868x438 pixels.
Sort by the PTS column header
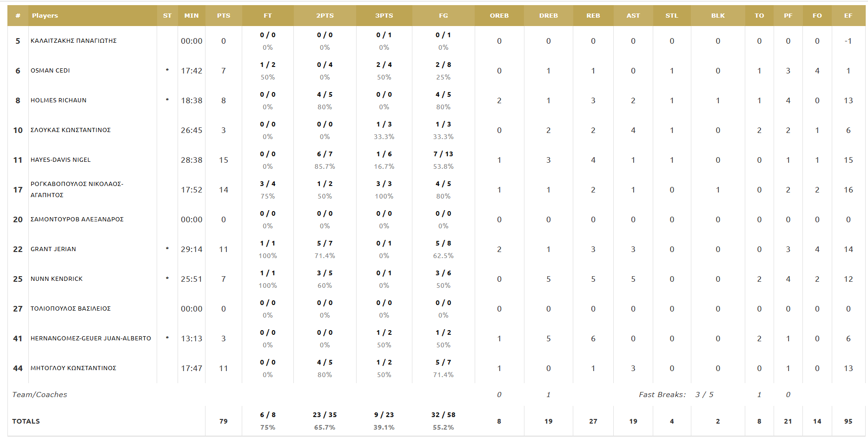(x=224, y=16)
